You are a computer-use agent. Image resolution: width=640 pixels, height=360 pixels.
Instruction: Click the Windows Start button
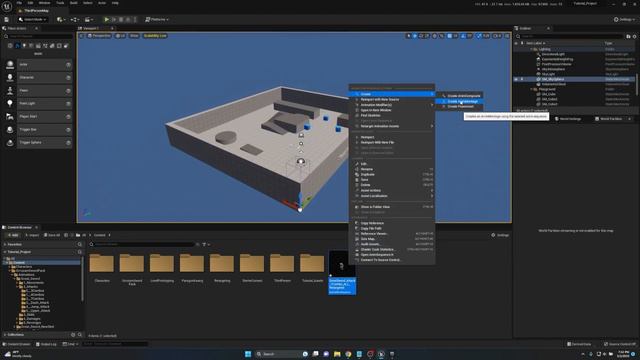[248, 354]
